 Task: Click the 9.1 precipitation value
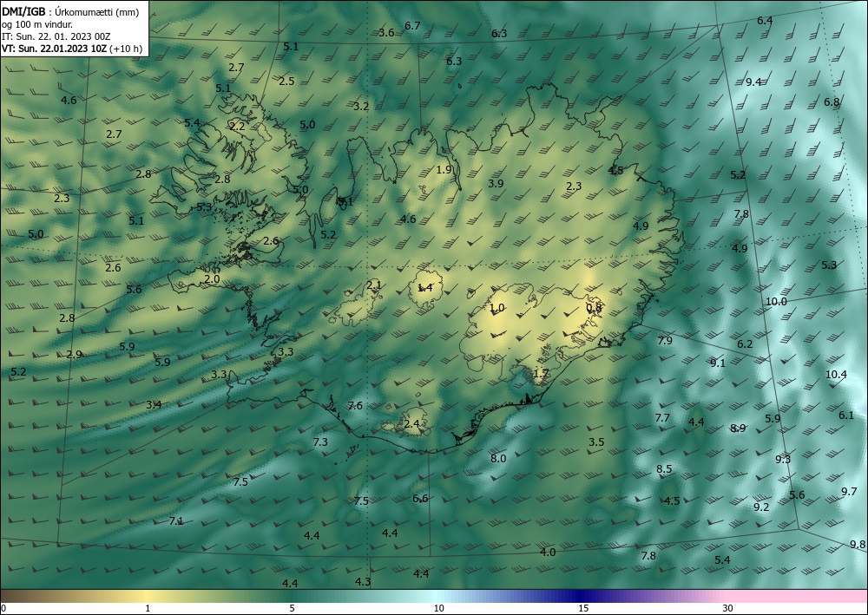pos(718,363)
